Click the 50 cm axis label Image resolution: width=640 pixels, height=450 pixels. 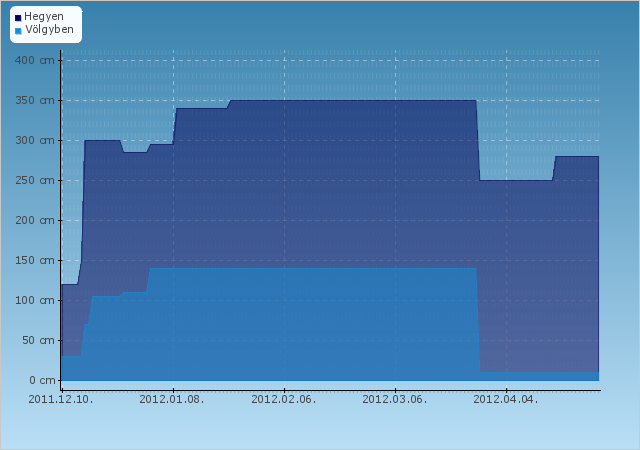pyautogui.click(x=38, y=341)
